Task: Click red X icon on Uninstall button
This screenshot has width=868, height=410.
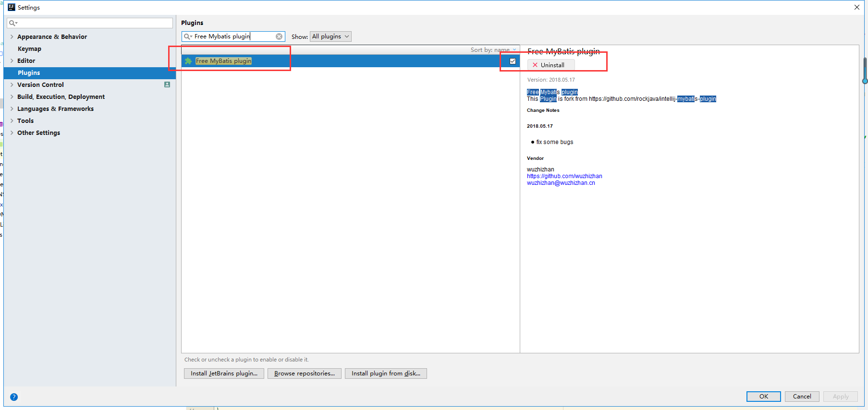Action: click(x=535, y=65)
